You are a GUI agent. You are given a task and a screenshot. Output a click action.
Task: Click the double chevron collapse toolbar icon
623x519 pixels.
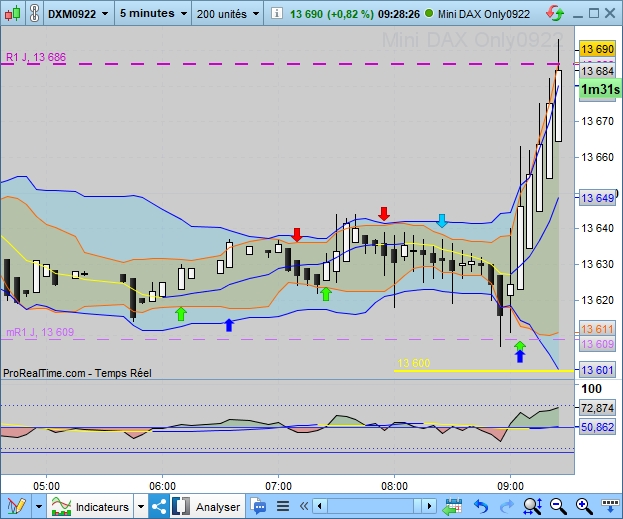[304, 506]
